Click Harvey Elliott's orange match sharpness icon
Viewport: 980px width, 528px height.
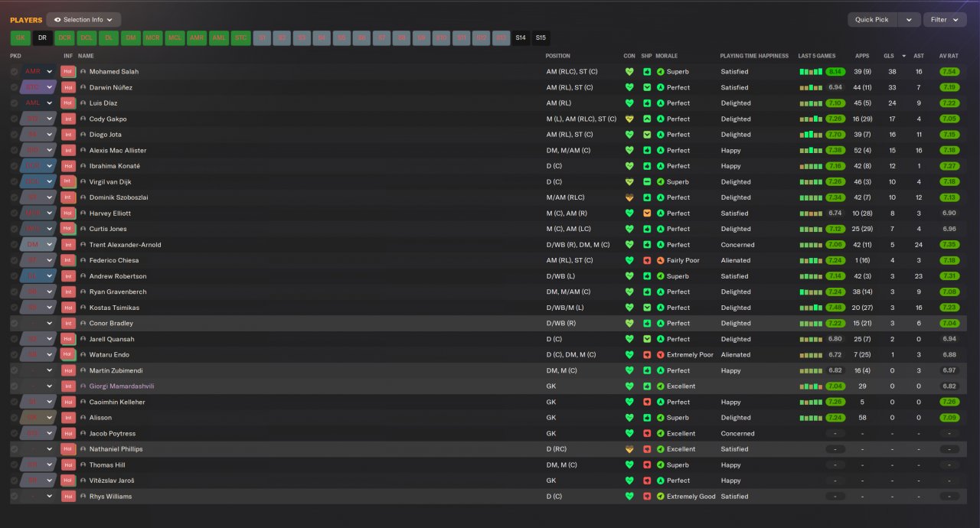[x=647, y=213]
